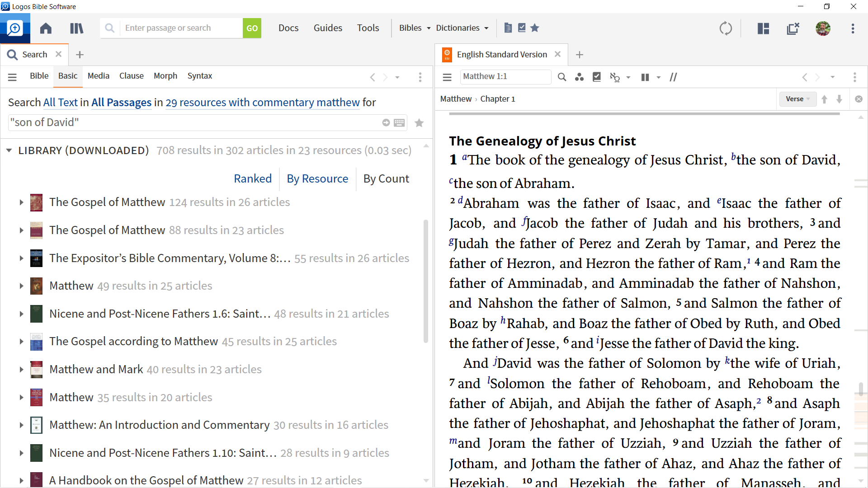The height and width of the screenshot is (488, 868).
Task: Open the on-screen keyboard icon
Action: [x=399, y=122]
